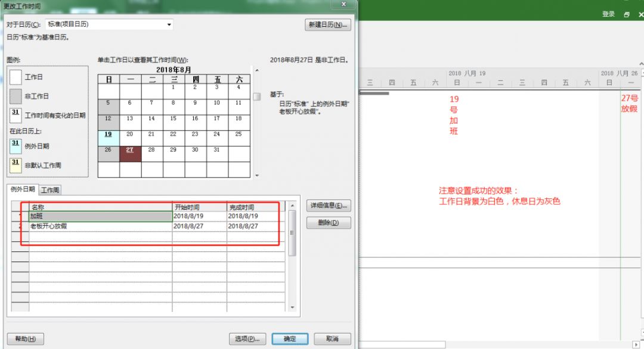The image size is (644, 349).
Task: Click the 删除(D) button
Action: click(x=329, y=223)
